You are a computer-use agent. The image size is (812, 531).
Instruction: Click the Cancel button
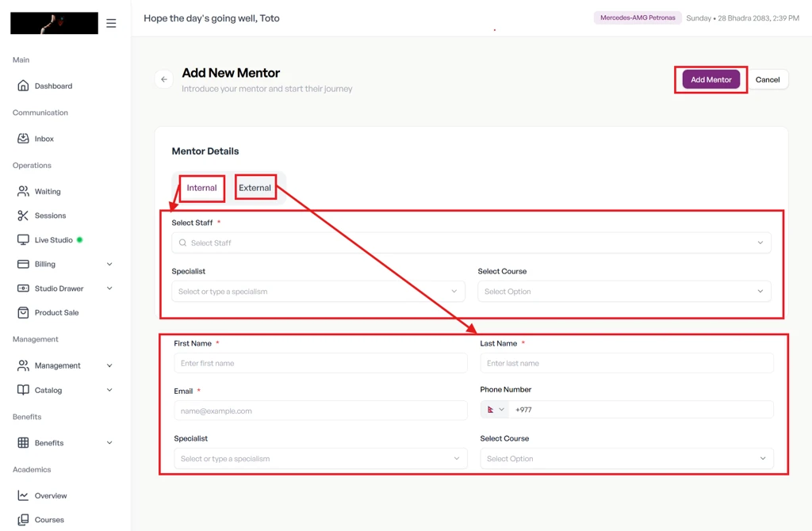point(768,80)
